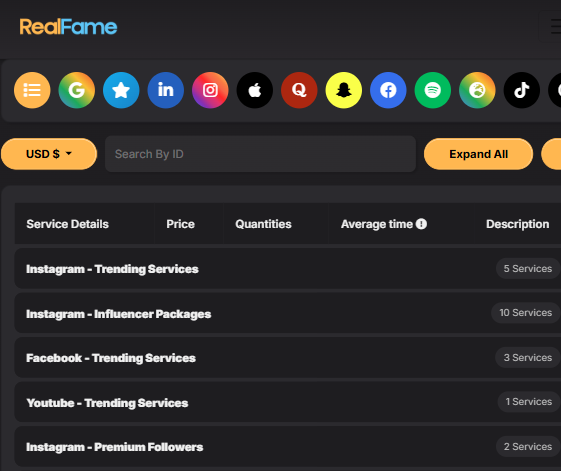Click the Expand All button
The height and width of the screenshot is (471, 561).
click(478, 154)
